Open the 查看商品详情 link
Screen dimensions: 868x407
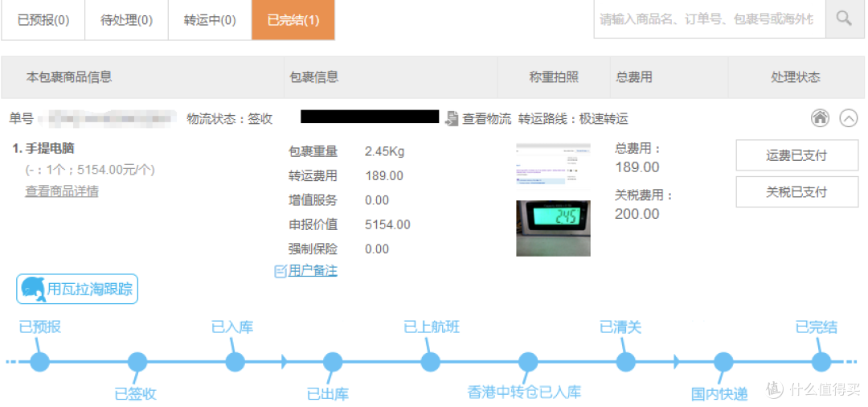point(62,191)
